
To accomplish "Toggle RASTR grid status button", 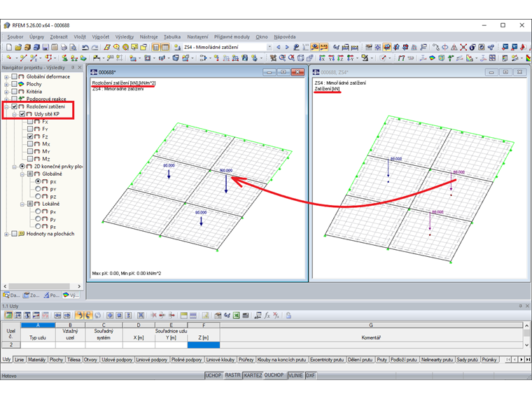I will tap(232, 375).
